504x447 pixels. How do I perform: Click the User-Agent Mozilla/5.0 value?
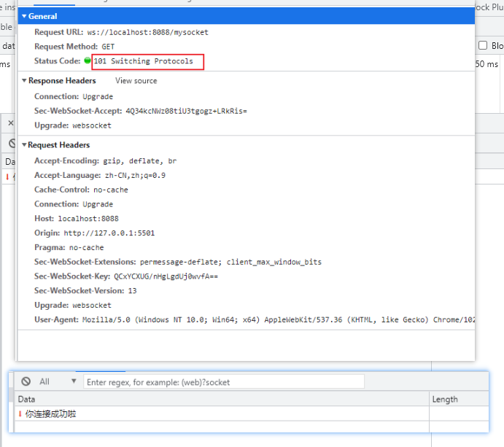click(279, 320)
